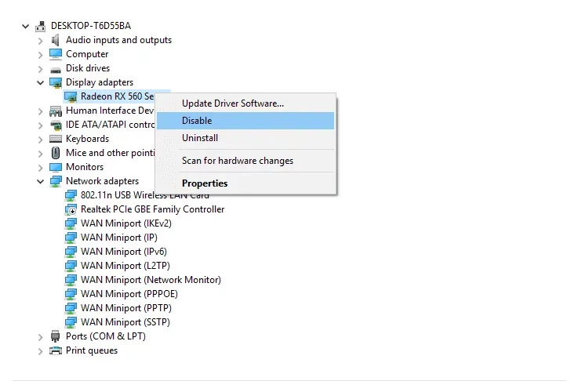The width and height of the screenshot is (578, 392).
Task: Select the WAN Miniport (SSTP) label
Action: [x=125, y=322]
